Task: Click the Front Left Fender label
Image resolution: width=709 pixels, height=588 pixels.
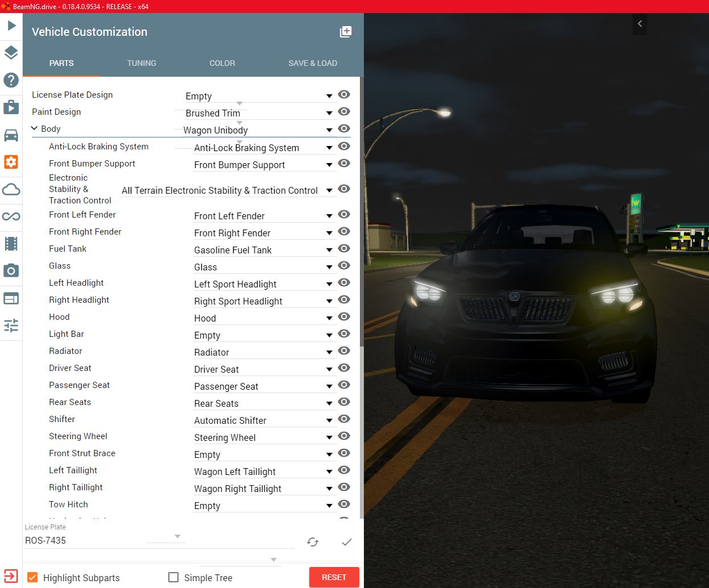Action: [x=82, y=215]
